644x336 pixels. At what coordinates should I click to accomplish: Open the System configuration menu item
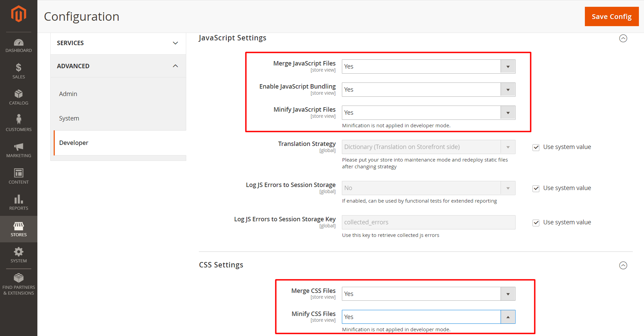(x=69, y=118)
